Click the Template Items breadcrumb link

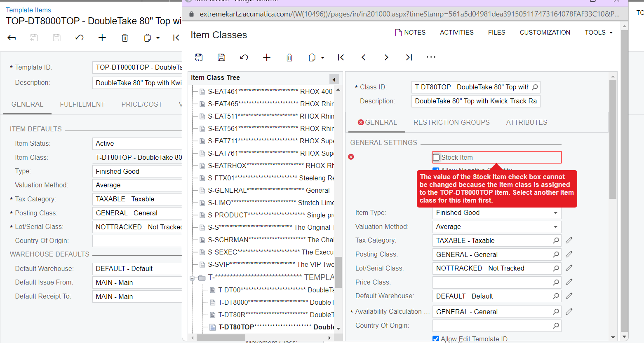pos(28,10)
